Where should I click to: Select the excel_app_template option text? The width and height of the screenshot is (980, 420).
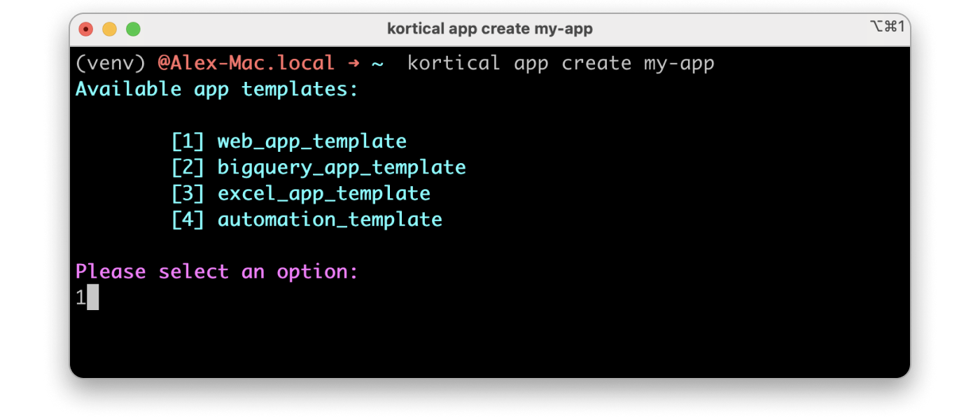pyautogui.click(x=323, y=193)
